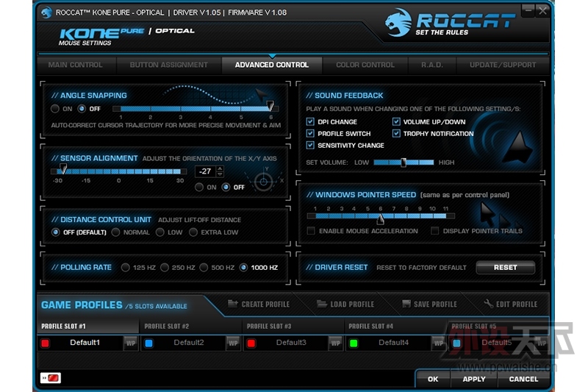The width and height of the screenshot is (588, 392).
Task: Open the Update/Support tab
Action: [x=503, y=65]
